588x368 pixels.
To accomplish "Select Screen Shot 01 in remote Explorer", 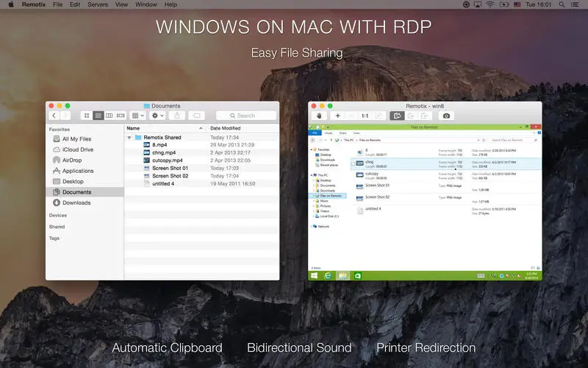I will (x=377, y=185).
